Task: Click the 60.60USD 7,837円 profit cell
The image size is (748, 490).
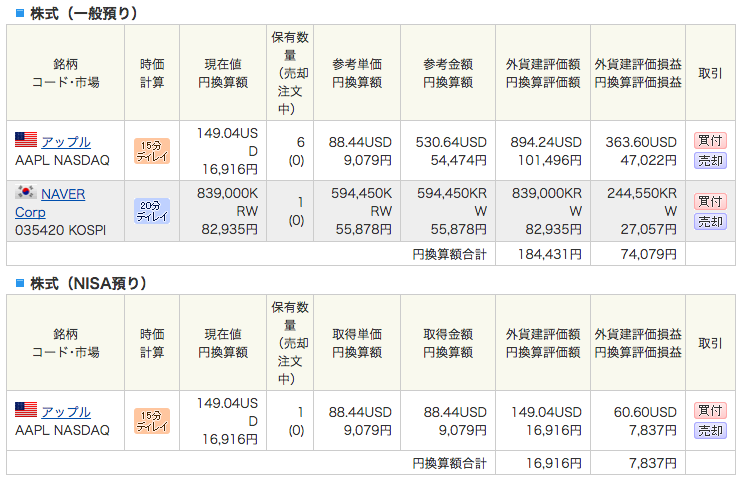Action: [x=638, y=421]
